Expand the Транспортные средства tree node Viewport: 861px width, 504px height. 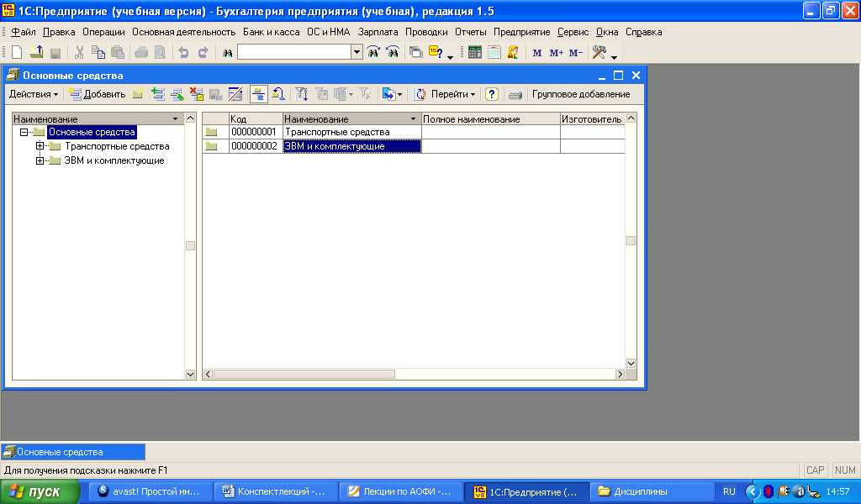tap(40, 146)
